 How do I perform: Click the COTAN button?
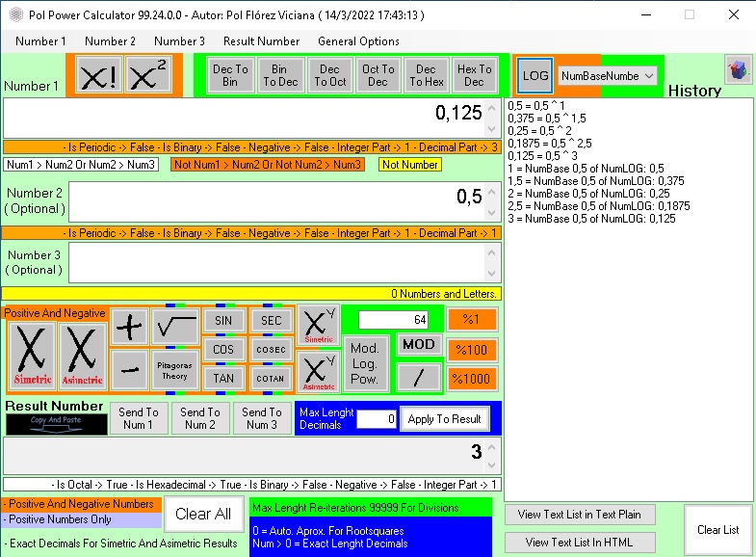click(x=271, y=379)
